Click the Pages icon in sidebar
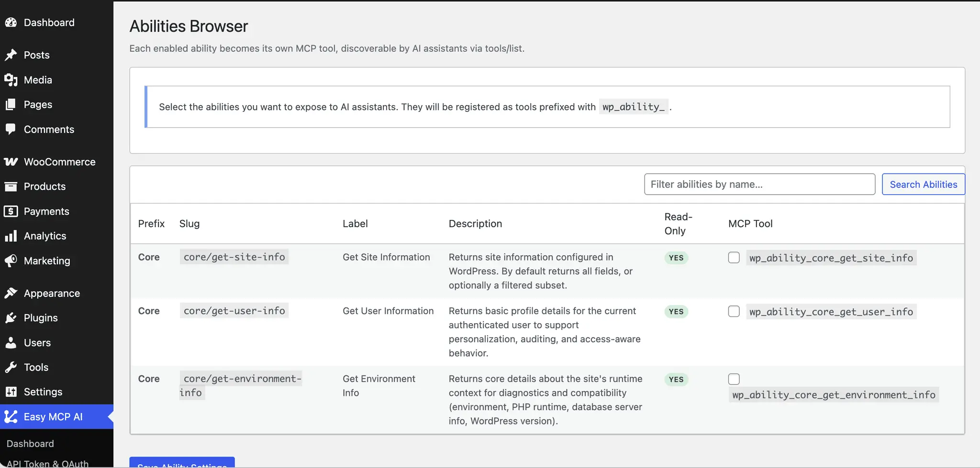This screenshot has width=980, height=468. click(x=11, y=104)
